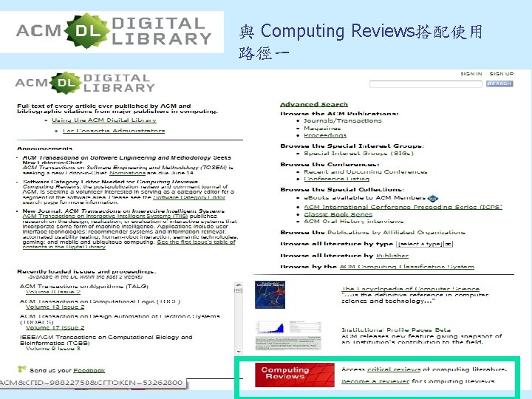The width and height of the screenshot is (532, 399).
Task: Open For Consortia Administrators link
Action: click(x=114, y=131)
